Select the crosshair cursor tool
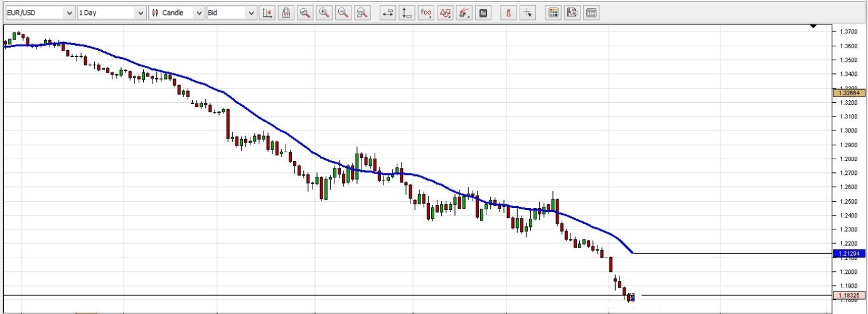 527,13
